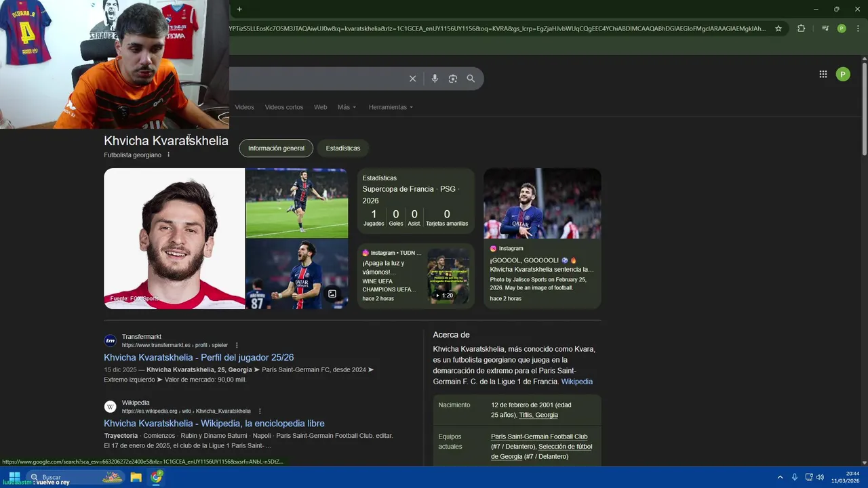This screenshot has width=868, height=488.
Task: Open Wikipedia la enciclopedia libre result
Action: (x=214, y=423)
